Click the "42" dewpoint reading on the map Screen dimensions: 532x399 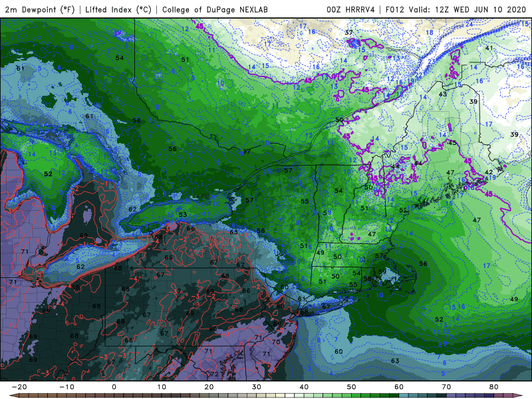(489, 172)
